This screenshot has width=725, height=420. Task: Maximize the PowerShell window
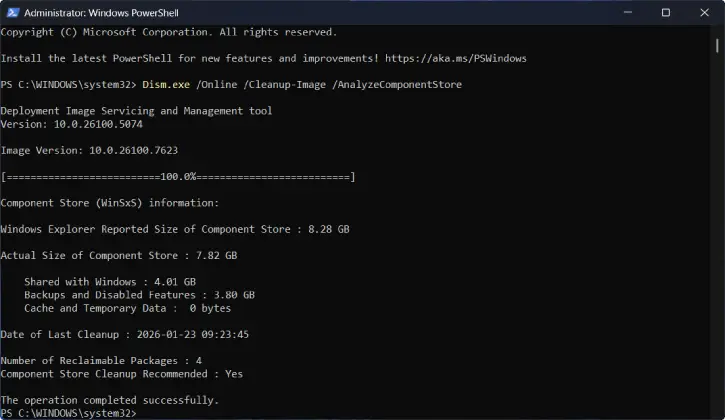(665, 12)
